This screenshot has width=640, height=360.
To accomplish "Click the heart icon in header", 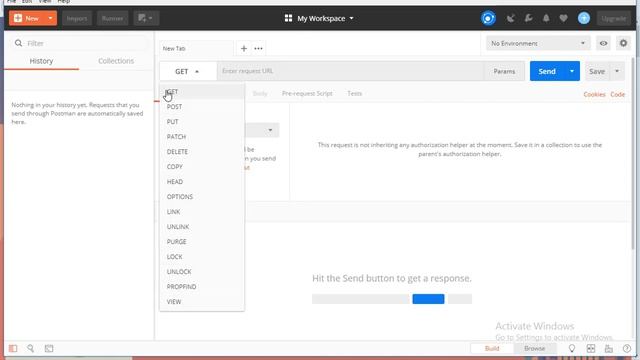I will coord(564,18).
